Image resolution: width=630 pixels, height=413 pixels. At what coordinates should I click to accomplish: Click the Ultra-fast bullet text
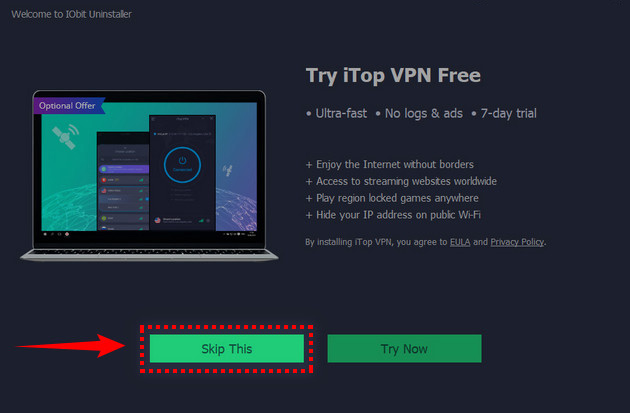tap(341, 113)
